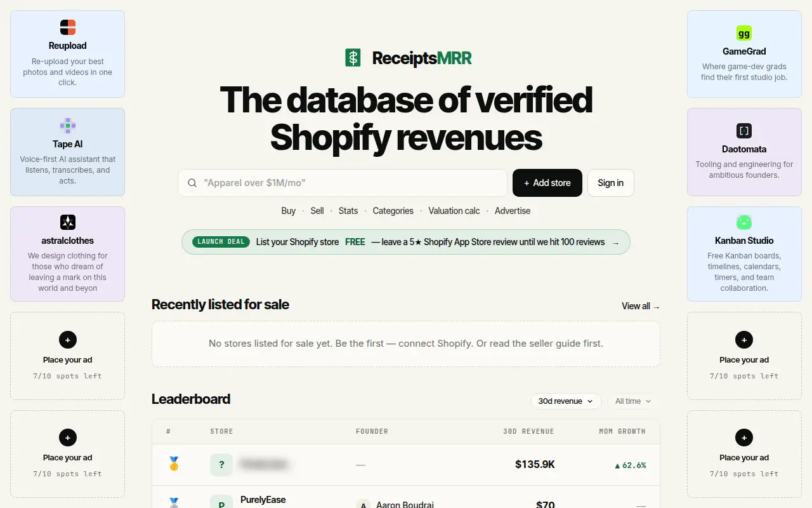The height and width of the screenshot is (508, 812).
Task: Open the Valuation calc menu link
Action: [x=454, y=211]
